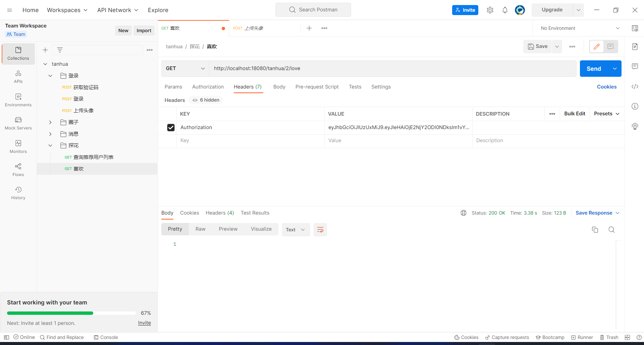Screen dimensions: 644x345
Task: Switch to the Authorization tab
Action: coord(208,87)
